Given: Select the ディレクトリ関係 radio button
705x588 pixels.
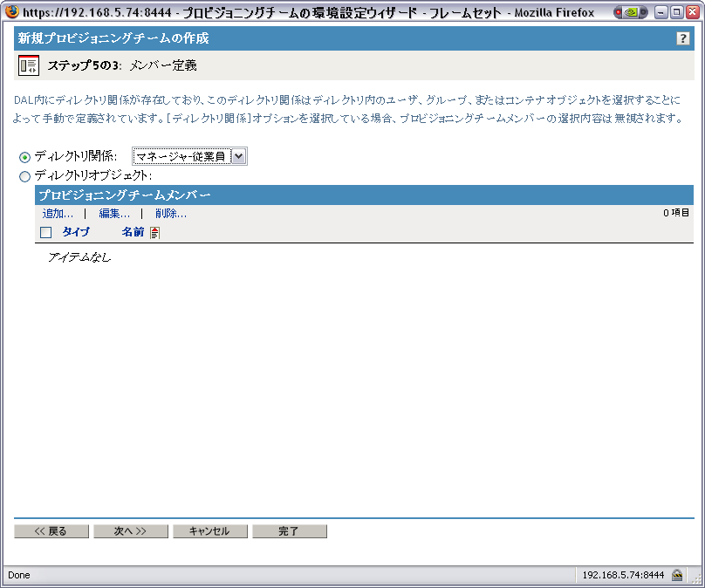Looking at the screenshot, I should pos(24,157).
